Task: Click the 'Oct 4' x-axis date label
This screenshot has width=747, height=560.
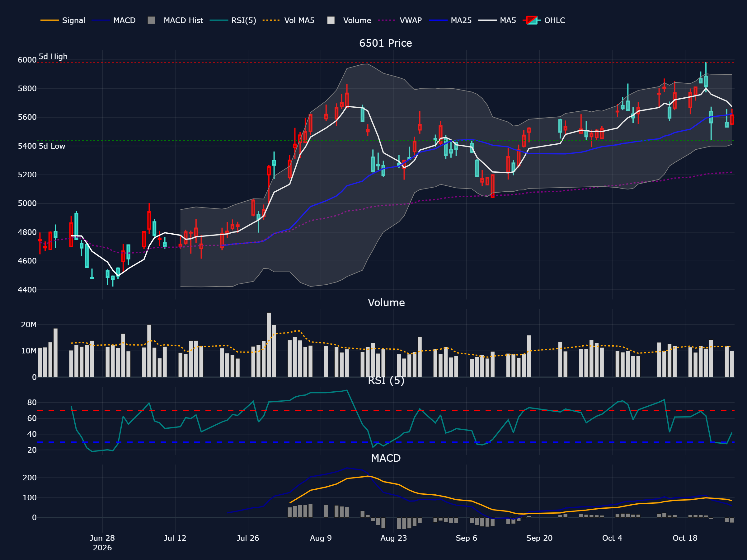Action: point(612,538)
